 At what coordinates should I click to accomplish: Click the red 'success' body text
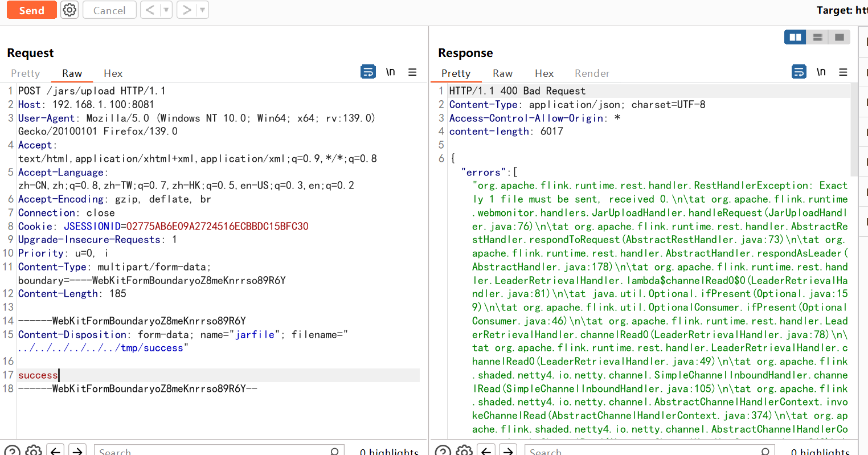[38, 375]
